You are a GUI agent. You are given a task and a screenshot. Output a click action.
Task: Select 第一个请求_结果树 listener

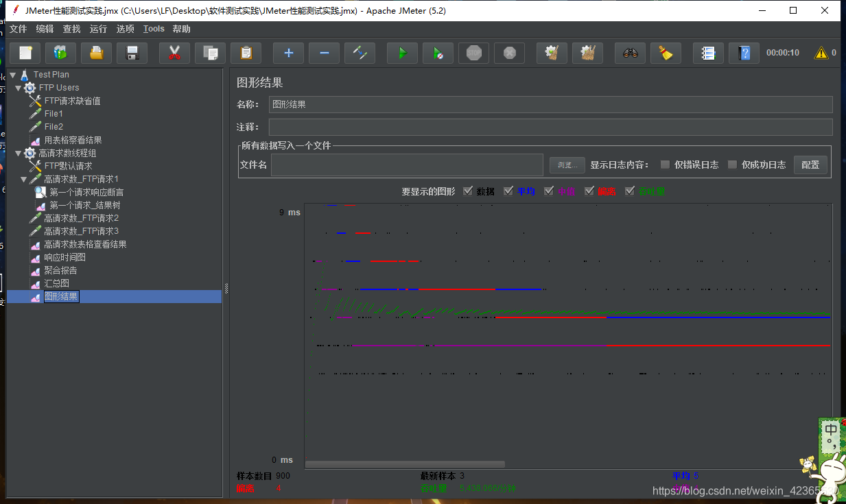click(x=84, y=205)
